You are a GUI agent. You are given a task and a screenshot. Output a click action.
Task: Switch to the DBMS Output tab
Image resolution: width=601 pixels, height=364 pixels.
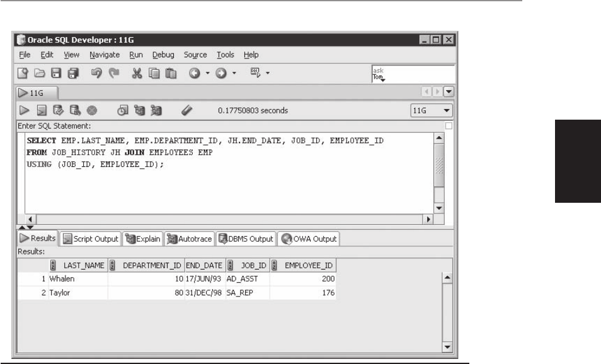tap(246, 239)
